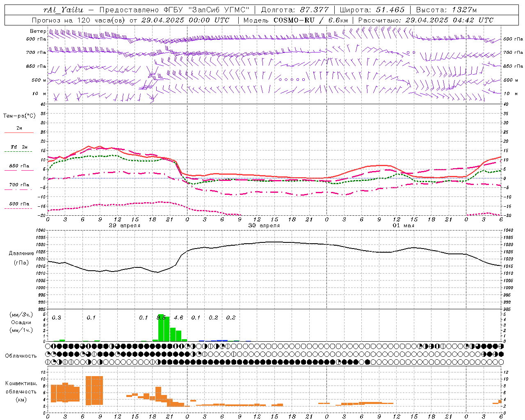Click the "(км)" unit under convective cloudiness
Screen dimensions: 525x420
21,399
